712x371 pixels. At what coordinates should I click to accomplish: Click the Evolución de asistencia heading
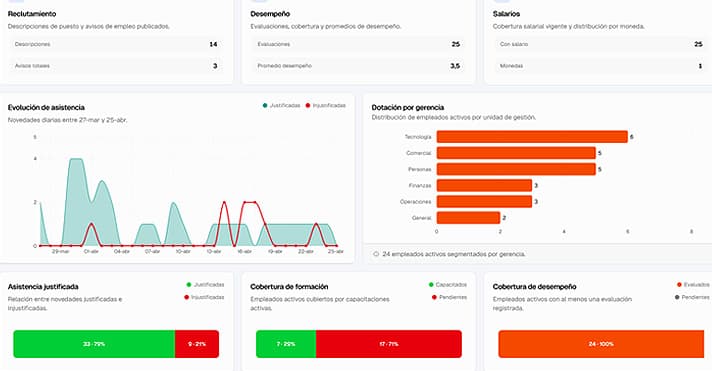click(x=46, y=108)
